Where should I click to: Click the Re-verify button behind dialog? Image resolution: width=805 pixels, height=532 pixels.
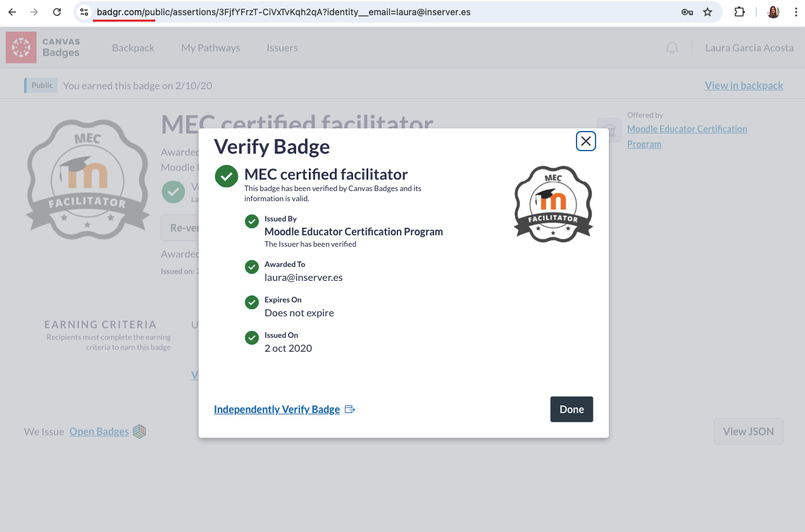coord(180,228)
